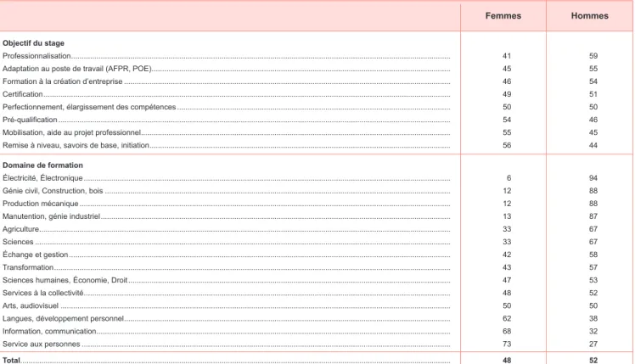Click Hommes value 54 for Formation à la création
The width and height of the screenshot is (635, 364).
(x=593, y=81)
